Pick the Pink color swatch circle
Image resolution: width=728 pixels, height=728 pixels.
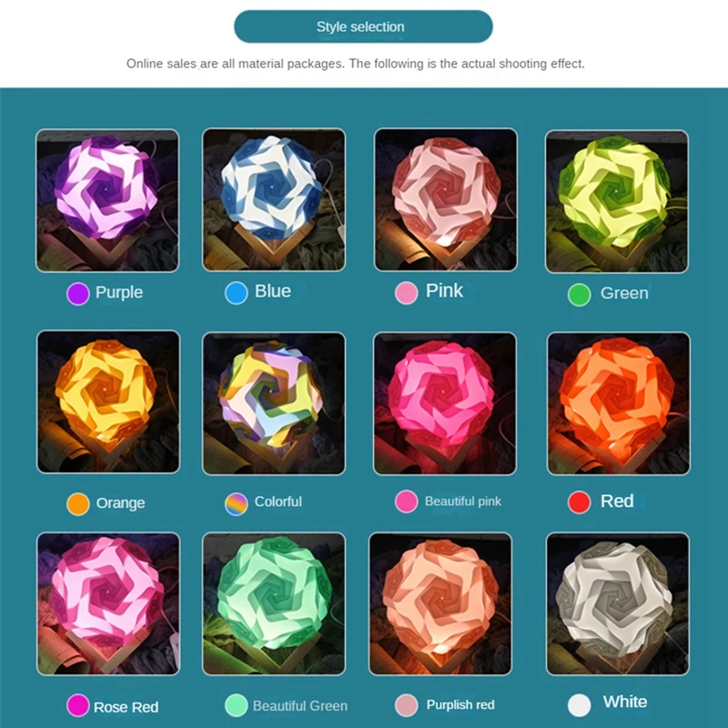tap(406, 293)
